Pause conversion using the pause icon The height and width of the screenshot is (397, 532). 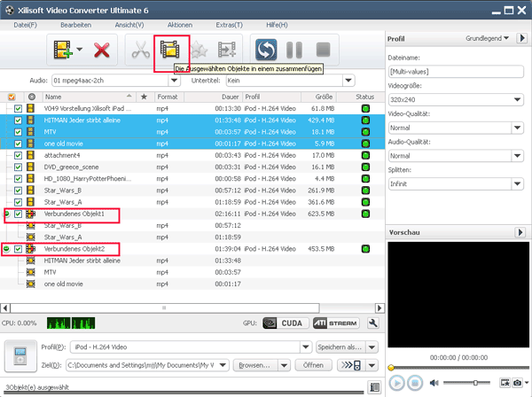click(294, 50)
